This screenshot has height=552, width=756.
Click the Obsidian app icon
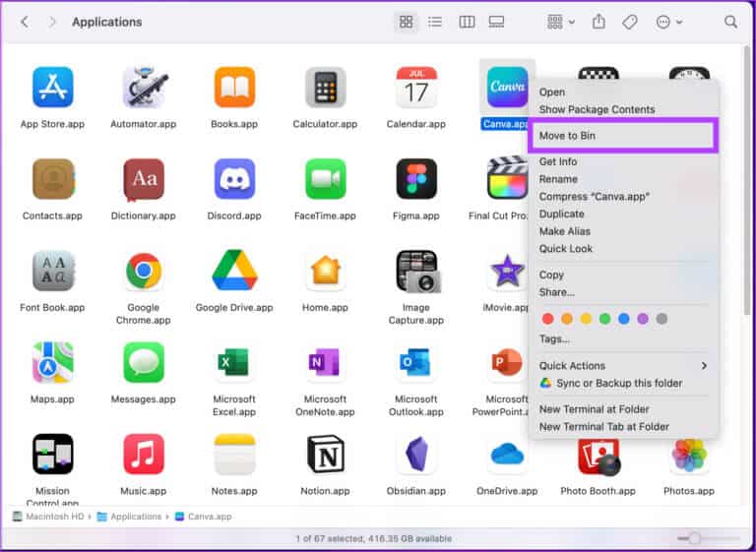(416, 454)
